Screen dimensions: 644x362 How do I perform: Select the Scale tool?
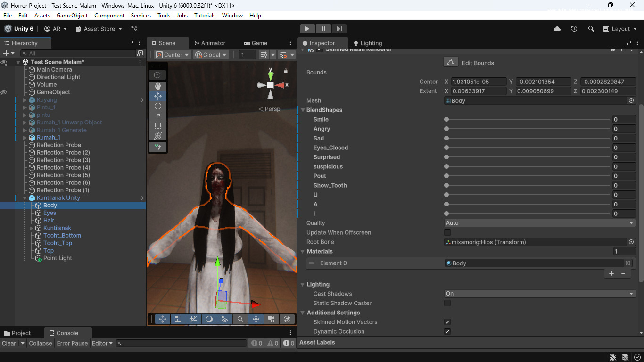[157, 115]
